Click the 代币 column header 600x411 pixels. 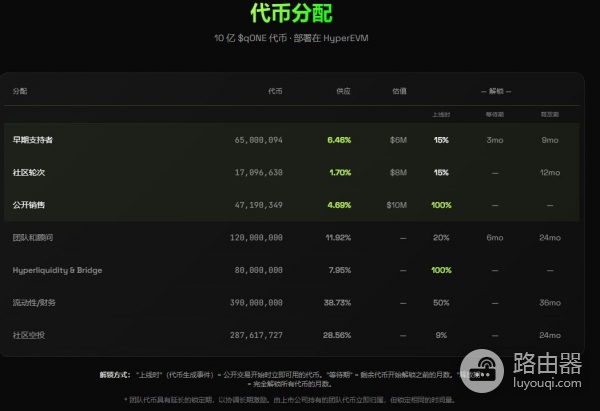click(x=275, y=91)
